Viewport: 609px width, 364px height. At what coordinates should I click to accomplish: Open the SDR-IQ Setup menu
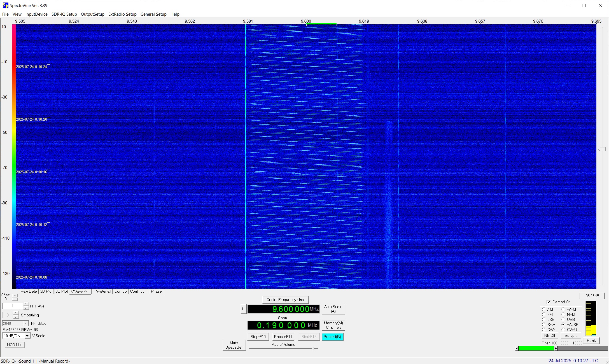coord(64,14)
